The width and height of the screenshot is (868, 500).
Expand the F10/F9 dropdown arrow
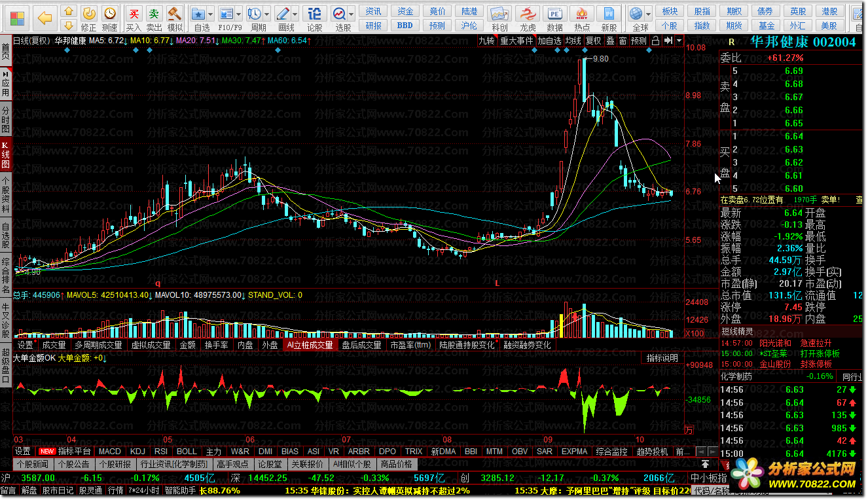[239, 14]
